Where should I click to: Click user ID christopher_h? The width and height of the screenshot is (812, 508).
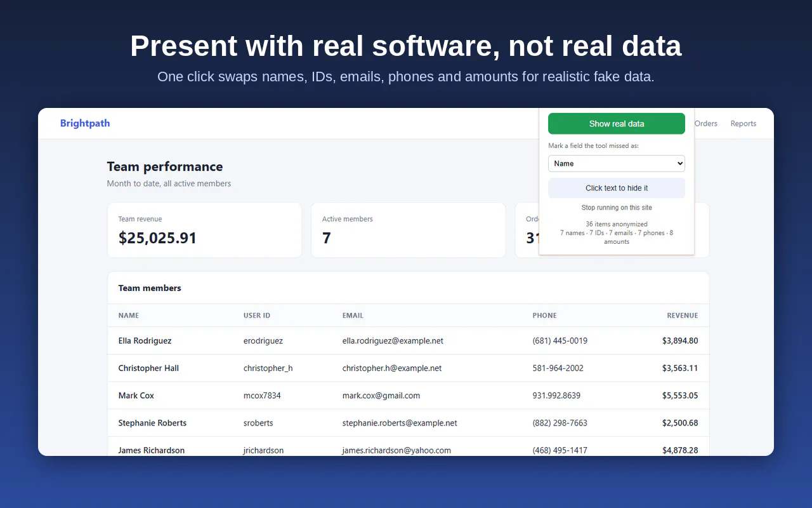(x=268, y=368)
